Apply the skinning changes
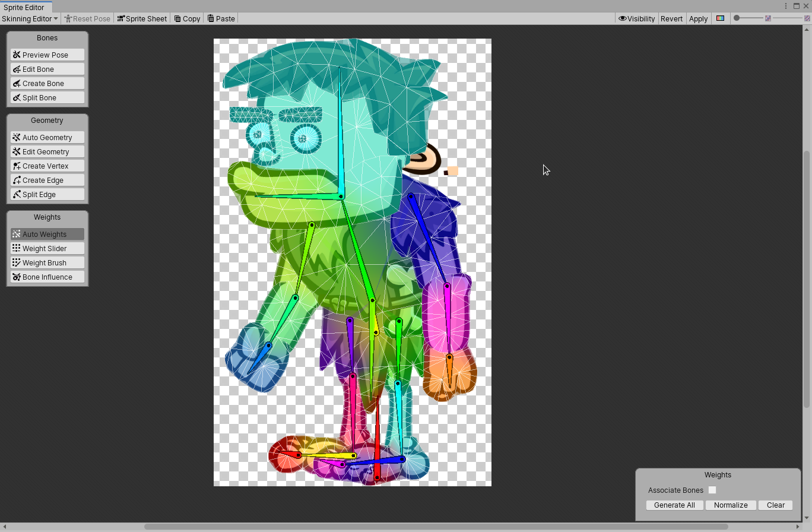This screenshot has width=812, height=532. 698,18
